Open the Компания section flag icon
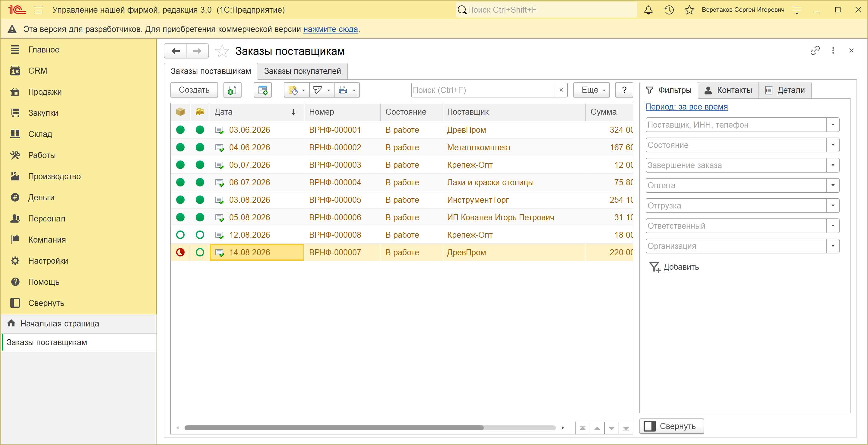Image resolution: width=868 pixels, height=445 pixels. 15,240
